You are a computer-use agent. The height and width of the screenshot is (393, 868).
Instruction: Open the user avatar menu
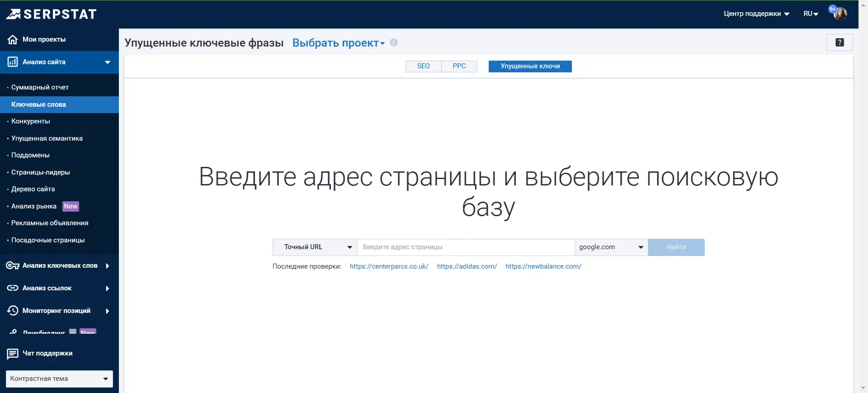[x=840, y=14]
